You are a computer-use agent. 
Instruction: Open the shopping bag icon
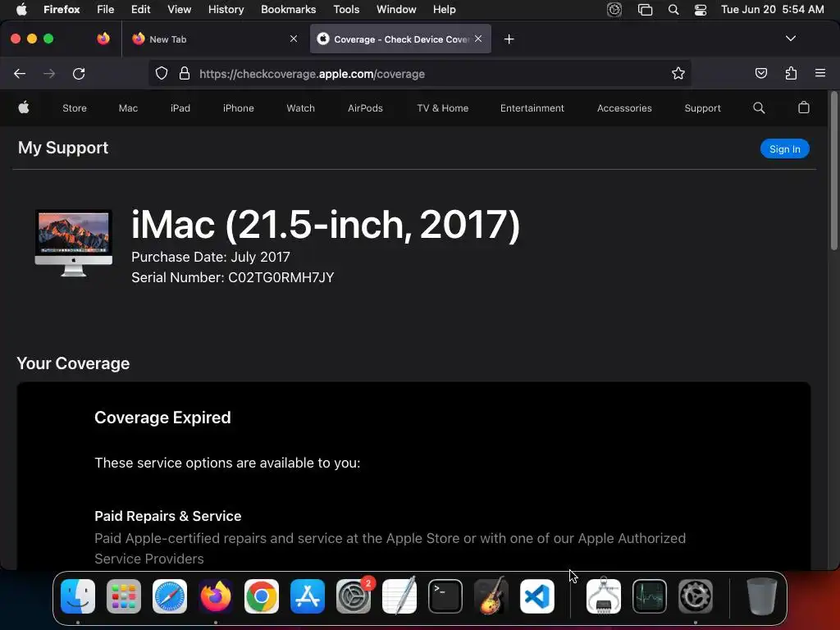point(804,107)
